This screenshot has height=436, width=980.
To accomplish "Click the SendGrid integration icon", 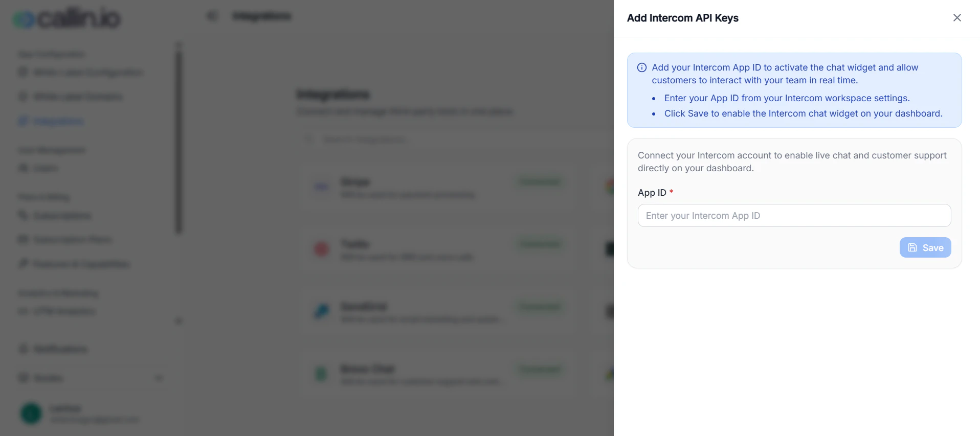I will click(321, 312).
